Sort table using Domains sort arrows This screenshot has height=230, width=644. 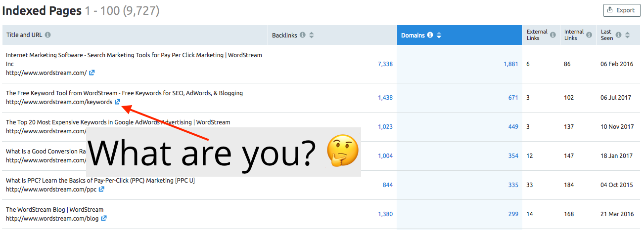[439, 35]
